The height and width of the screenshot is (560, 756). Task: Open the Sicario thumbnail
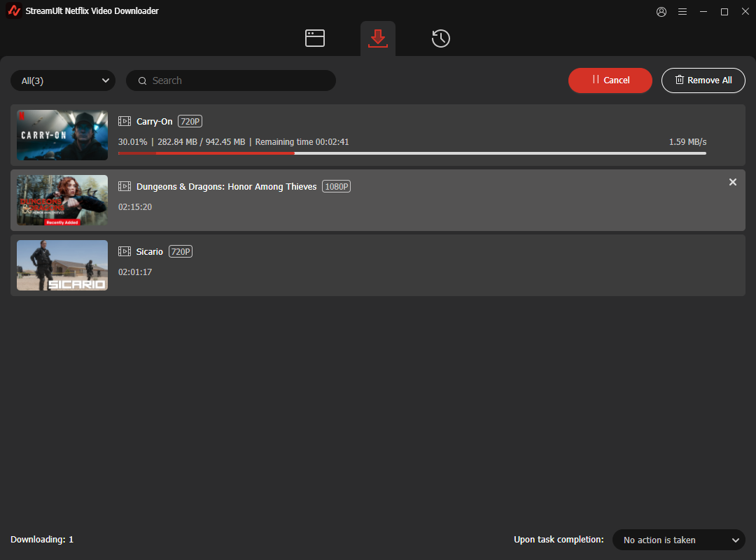point(62,265)
